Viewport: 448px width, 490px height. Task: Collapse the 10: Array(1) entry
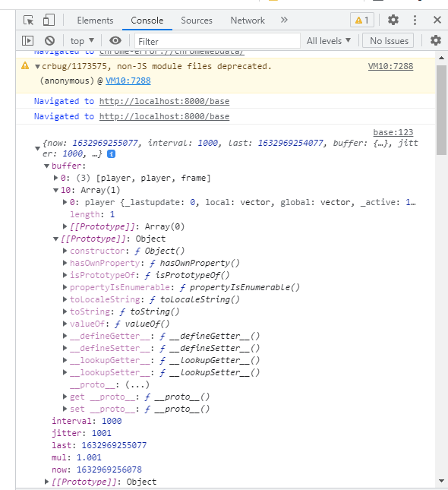point(55,190)
